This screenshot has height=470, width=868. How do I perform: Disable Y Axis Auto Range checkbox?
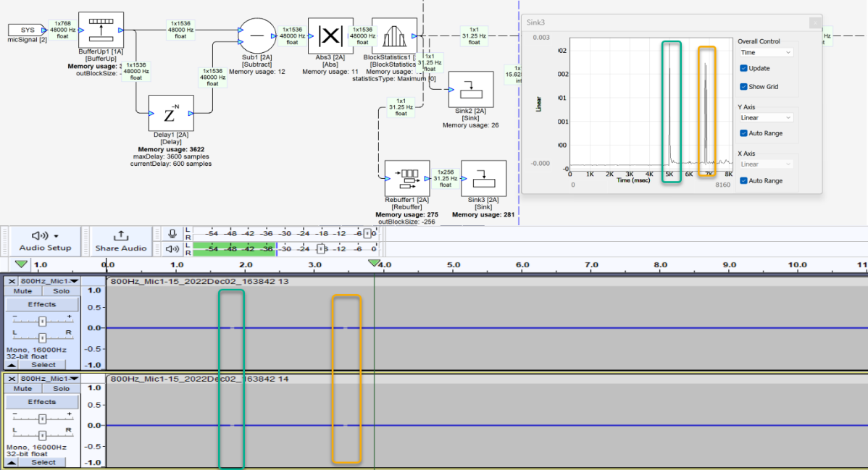point(744,133)
